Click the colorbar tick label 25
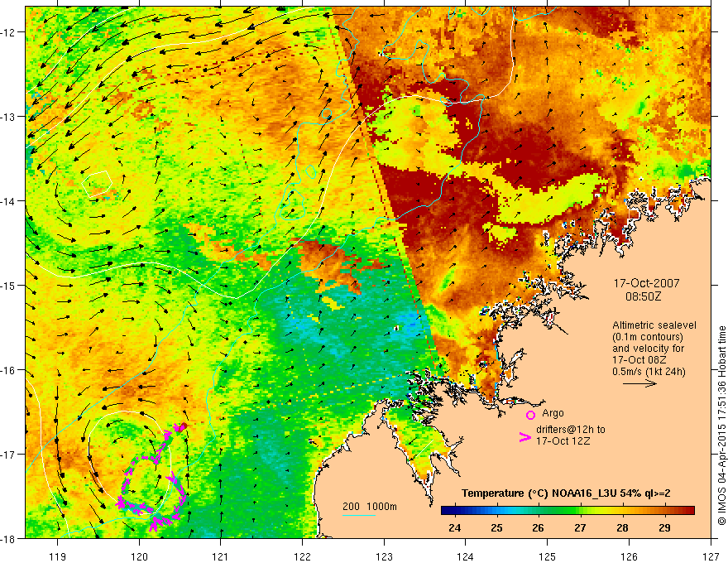This screenshot has height=563, width=728. pos(497,527)
